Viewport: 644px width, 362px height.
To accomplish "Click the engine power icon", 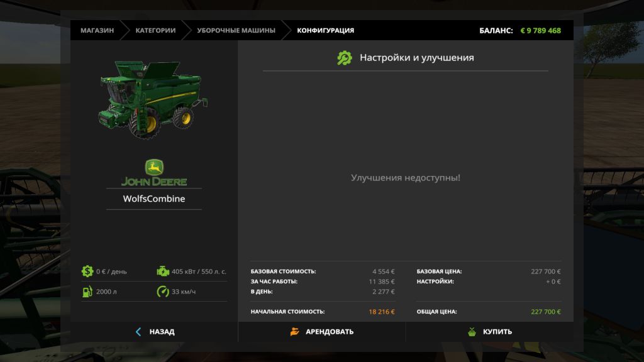I will [163, 271].
